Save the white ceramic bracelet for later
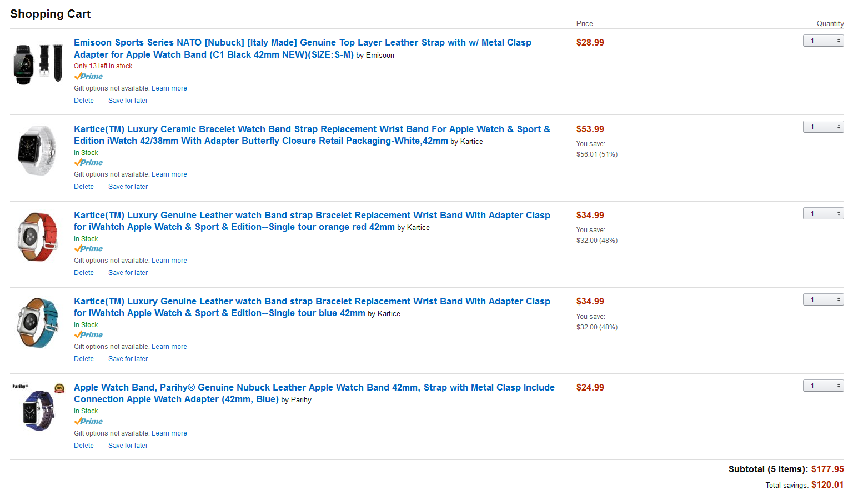Image resolution: width=868 pixels, height=495 pixels. point(128,187)
